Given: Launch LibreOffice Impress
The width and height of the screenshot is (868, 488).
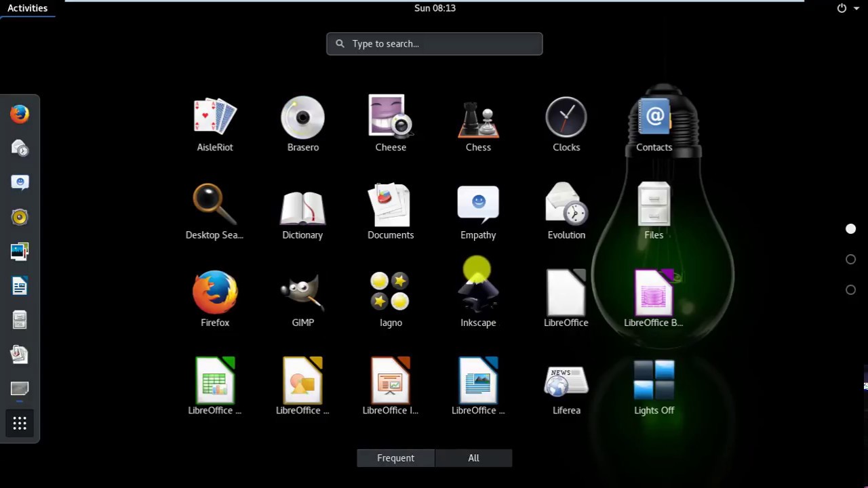Looking at the screenshot, I should [x=391, y=386].
